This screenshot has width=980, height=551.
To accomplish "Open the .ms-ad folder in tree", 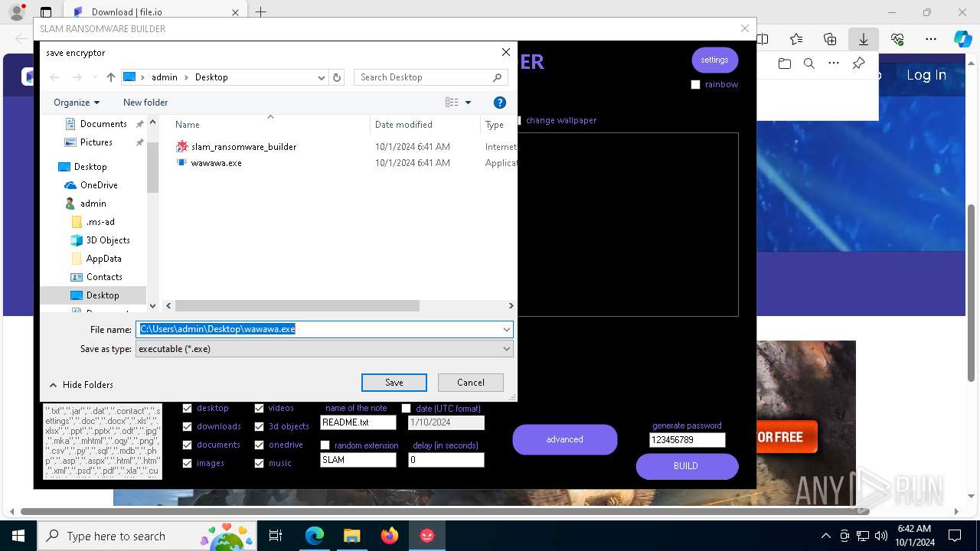I will [100, 222].
